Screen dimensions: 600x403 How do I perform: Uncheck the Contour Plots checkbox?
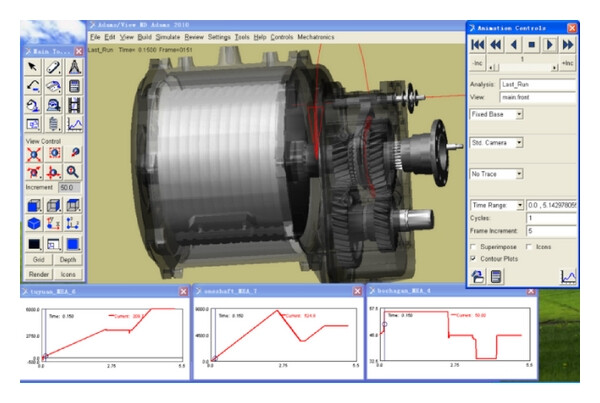click(x=473, y=259)
